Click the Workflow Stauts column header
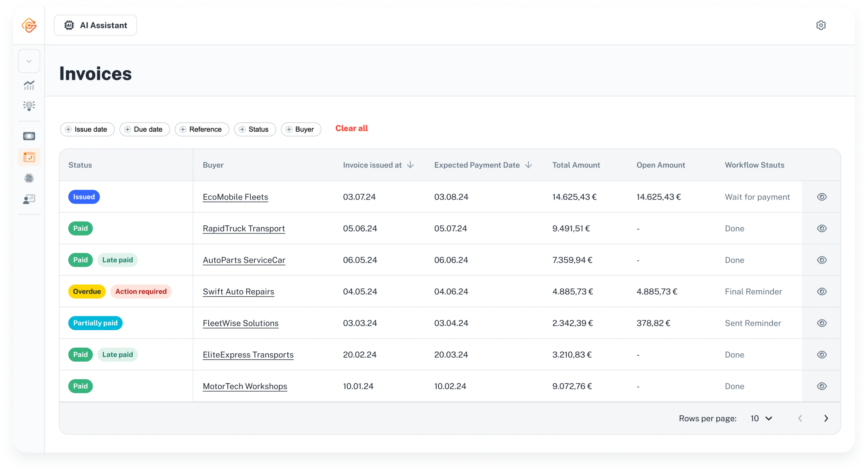 [x=754, y=165]
